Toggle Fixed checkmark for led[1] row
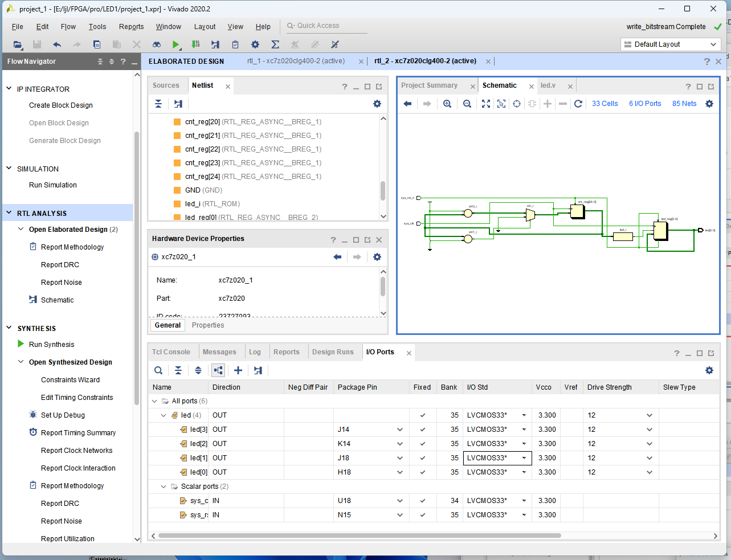This screenshot has height=560, width=731. pyautogui.click(x=422, y=458)
